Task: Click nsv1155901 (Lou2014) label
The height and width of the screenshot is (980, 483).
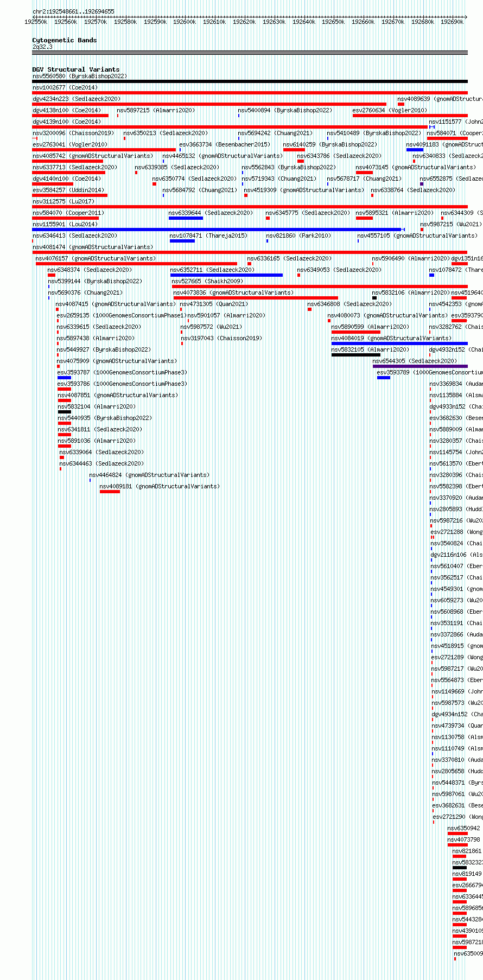Action: click(65, 224)
